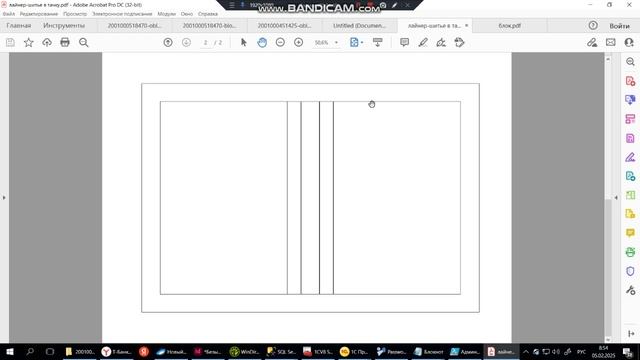This screenshot has width=640, height=360.
Task: Click the stamp tool icon
Action: pyautogui.click(x=460, y=42)
